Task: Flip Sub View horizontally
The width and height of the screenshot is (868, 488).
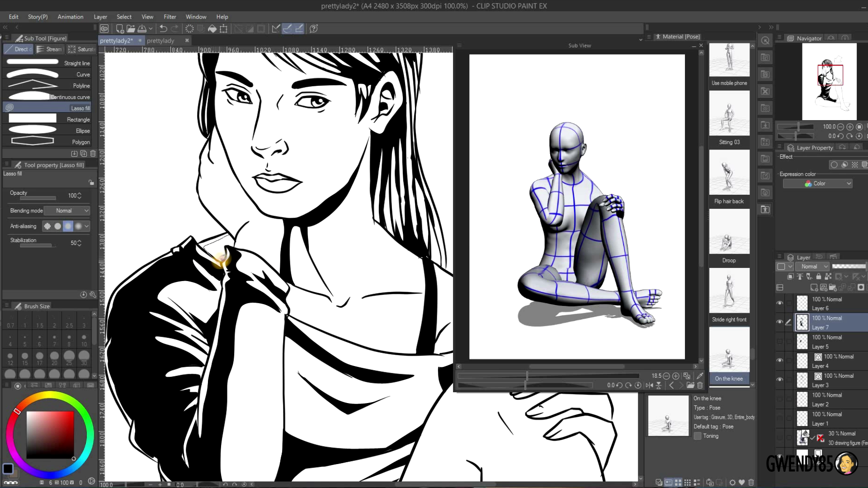Action: coord(649,385)
